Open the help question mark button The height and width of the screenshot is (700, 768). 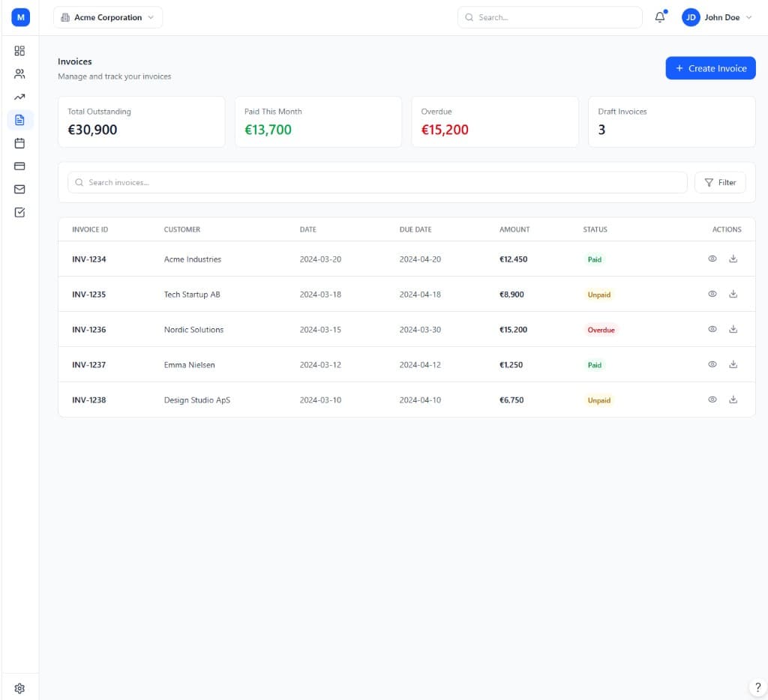pyautogui.click(x=757, y=687)
